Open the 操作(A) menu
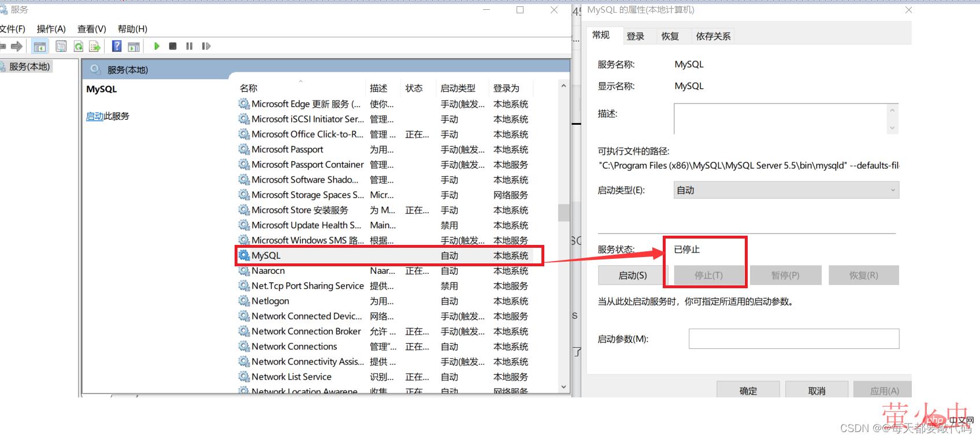Image resolution: width=980 pixels, height=439 pixels. click(51, 29)
